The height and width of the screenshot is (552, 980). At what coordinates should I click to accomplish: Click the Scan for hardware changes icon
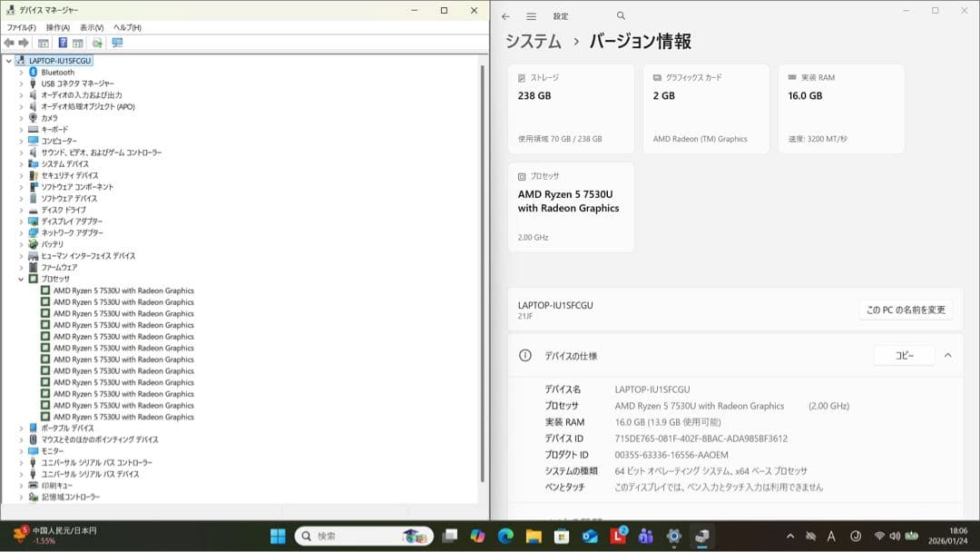coord(98,42)
